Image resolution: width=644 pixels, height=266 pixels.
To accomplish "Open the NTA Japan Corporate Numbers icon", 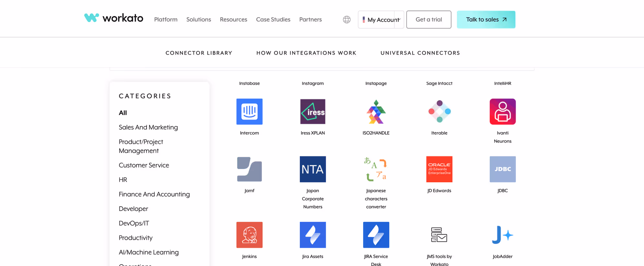I will 313,169.
